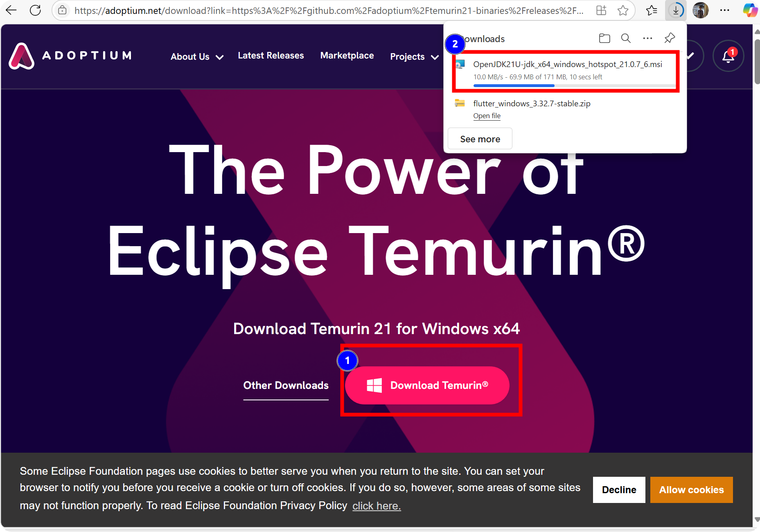Image resolution: width=760 pixels, height=532 pixels.
Task: Launch the Copilot sidebar icon
Action: point(750,10)
